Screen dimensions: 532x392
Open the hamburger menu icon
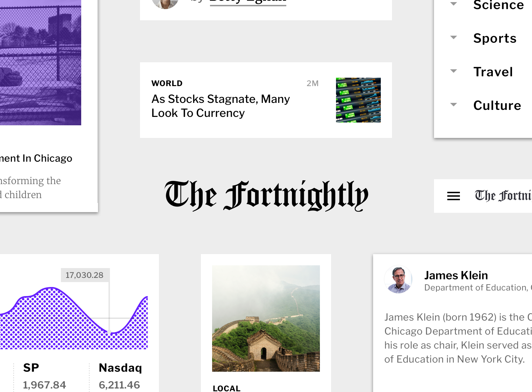pos(453,196)
